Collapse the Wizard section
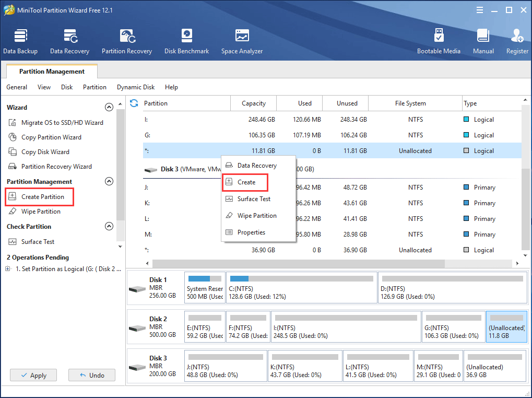This screenshot has height=398, width=532. (x=109, y=107)
